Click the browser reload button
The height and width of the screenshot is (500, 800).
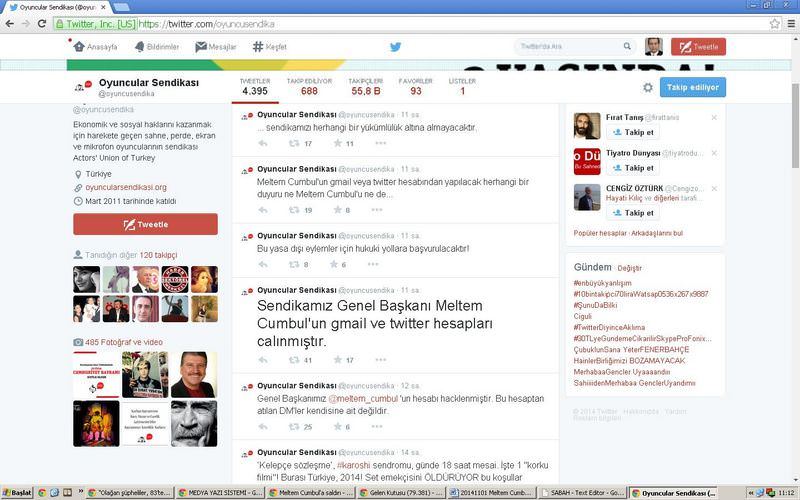[42, 23]
